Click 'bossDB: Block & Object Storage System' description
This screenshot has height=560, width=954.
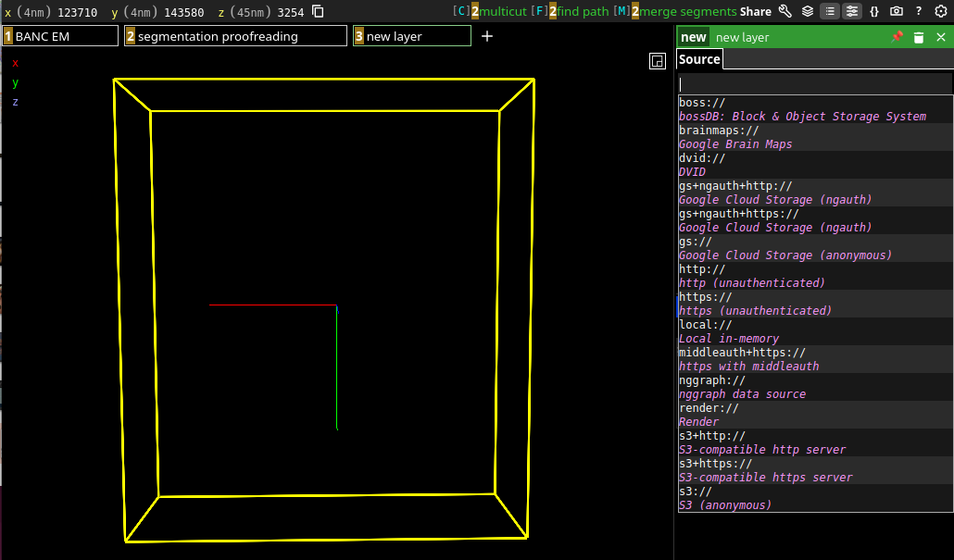click(x=802, y=116)
